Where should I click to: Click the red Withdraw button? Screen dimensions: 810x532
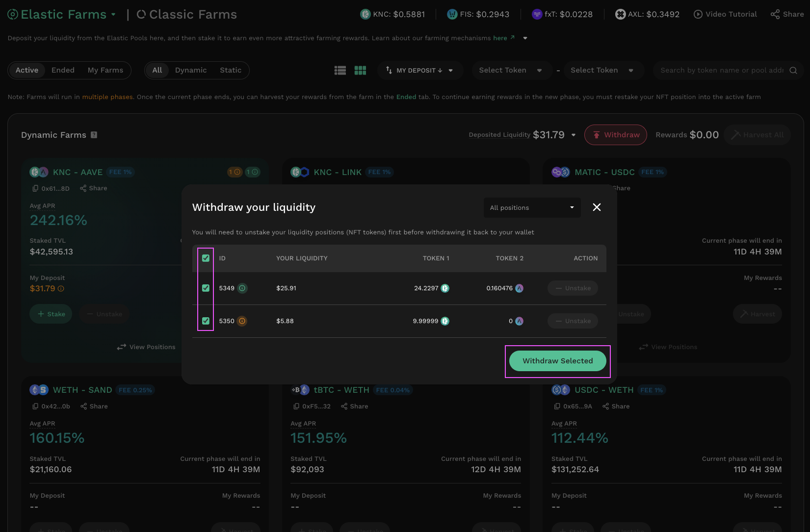616,135
